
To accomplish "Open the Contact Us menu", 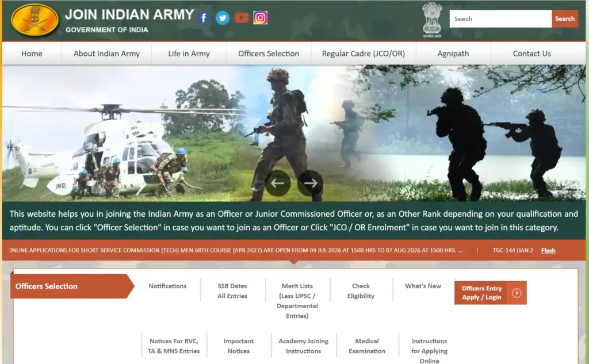I will pyautogui.click(x=532, y=53).
